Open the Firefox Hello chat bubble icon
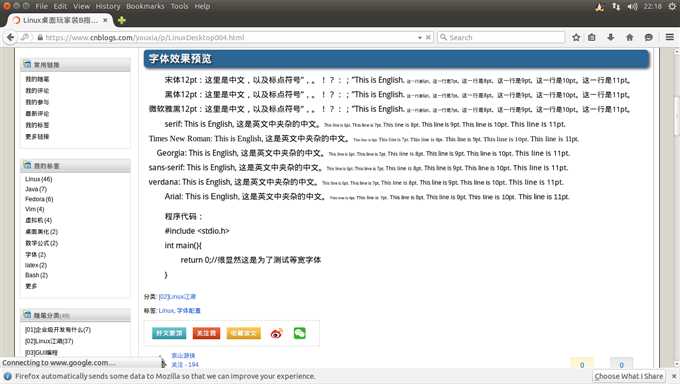The width and height of the screenshot is (680, 384). (649, 37)
